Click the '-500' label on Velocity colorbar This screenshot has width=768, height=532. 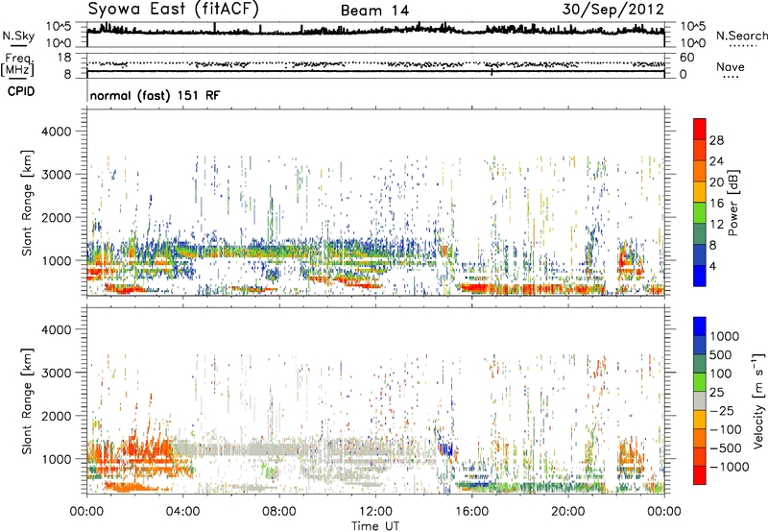pyautogui.click(x=726, y=448)
